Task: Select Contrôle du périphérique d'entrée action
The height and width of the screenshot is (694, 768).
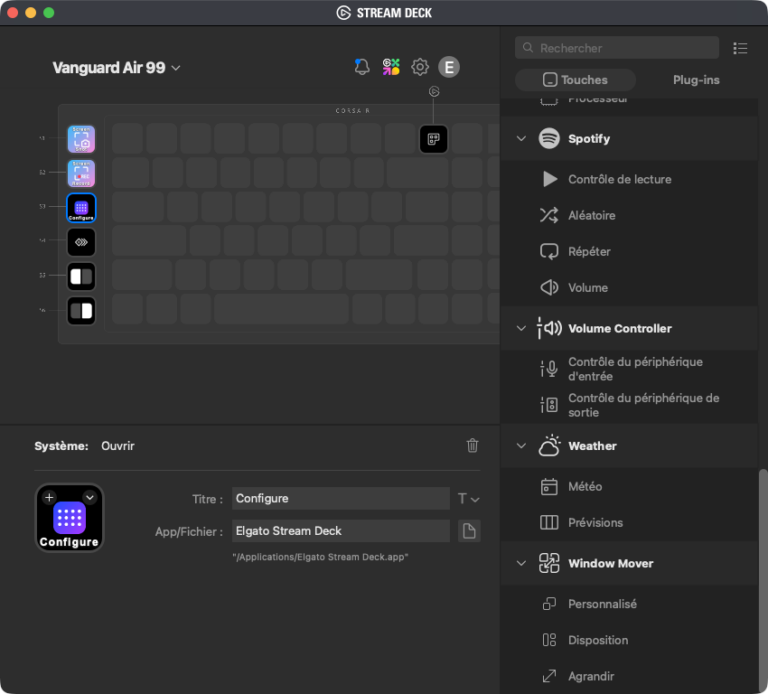Action: click(629, 369)
